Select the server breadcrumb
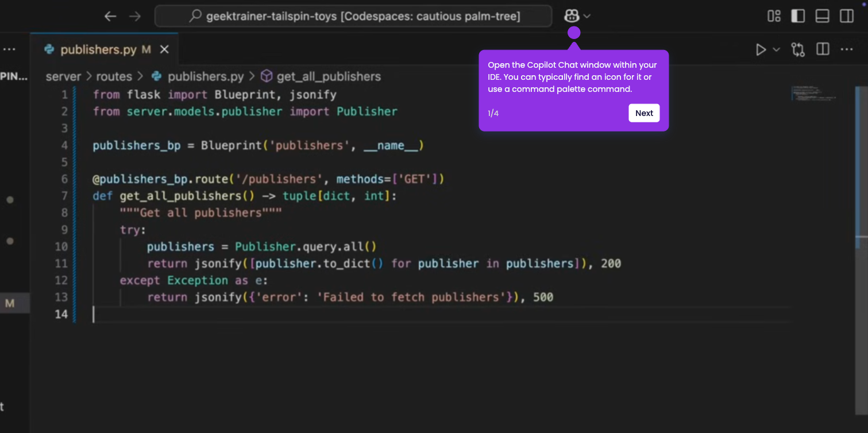Image resolution: width=868 pixels, height=433 pixels. [x=63, y=76]
